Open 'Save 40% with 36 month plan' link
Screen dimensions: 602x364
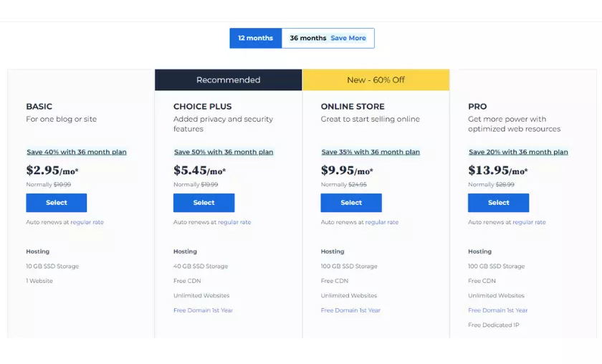pyautogui.click(x=77, y=152)
